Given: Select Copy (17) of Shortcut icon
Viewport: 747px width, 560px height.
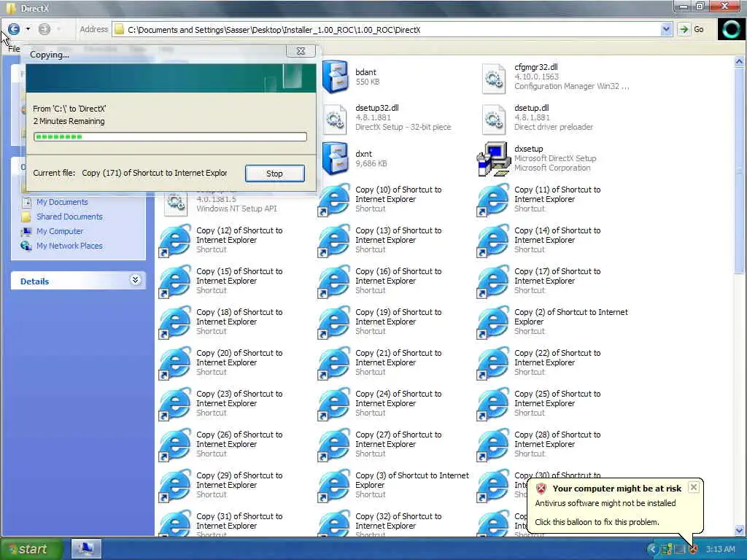Looking at the screenshot, I should (493, 281).
